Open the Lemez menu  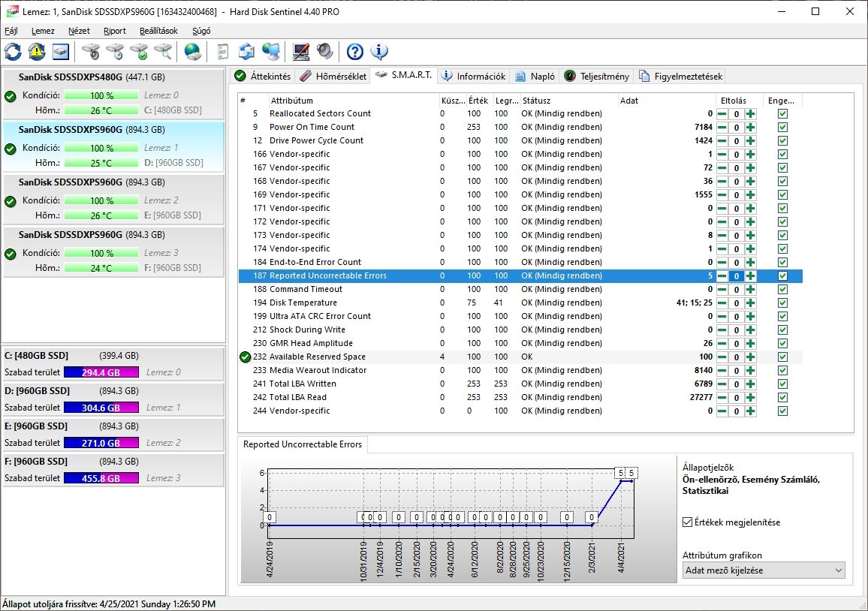pos(43,31)
